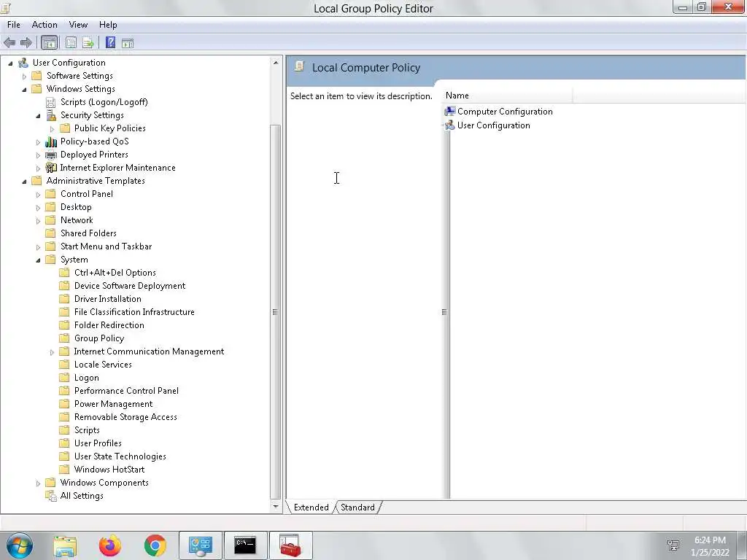747x560 pixels.
Task: Collapse the Windows Settings node
Action: point(24,90)
